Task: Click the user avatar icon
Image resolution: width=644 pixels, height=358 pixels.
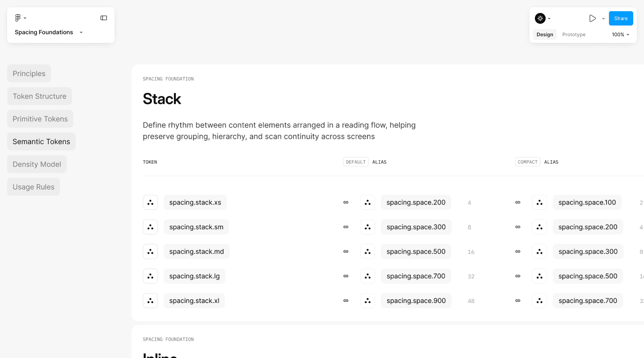Action: (x=540, y=18)
